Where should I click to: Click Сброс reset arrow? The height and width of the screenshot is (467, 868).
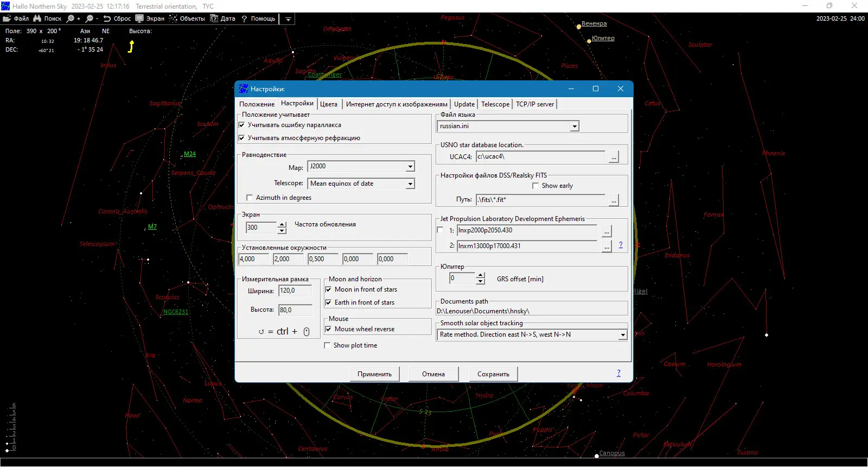point(107,18)
